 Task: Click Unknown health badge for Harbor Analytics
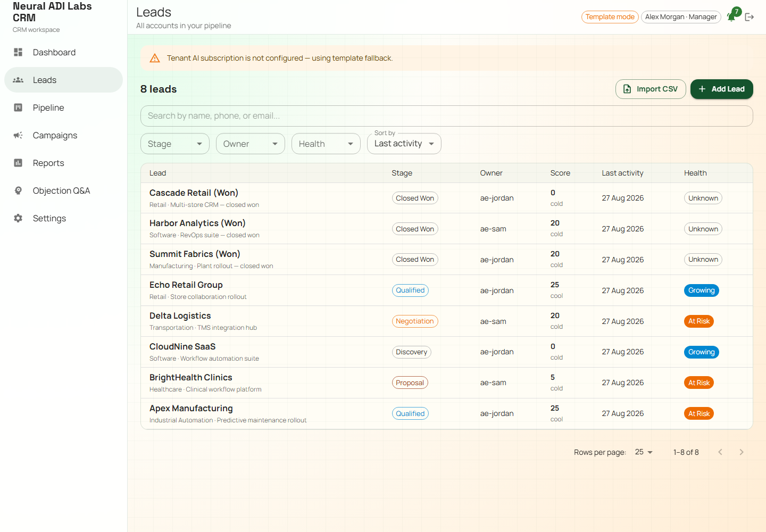point(703,229)
